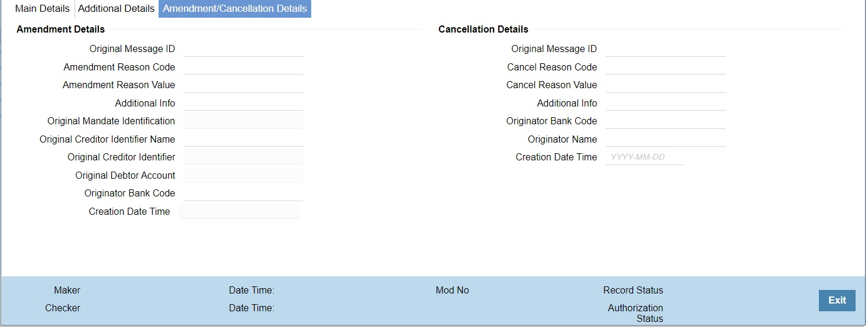Select the Amendment Additional Info field

tap(244, 103)
